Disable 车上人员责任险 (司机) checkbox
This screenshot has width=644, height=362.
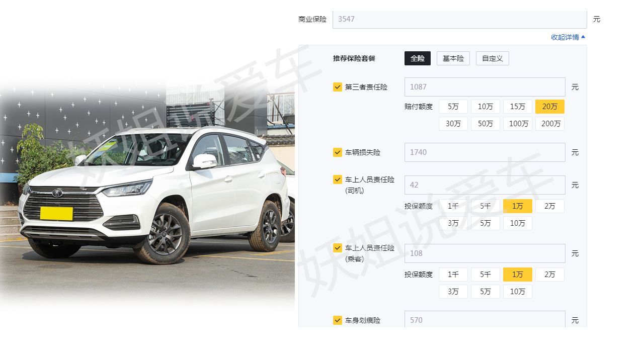338,179
